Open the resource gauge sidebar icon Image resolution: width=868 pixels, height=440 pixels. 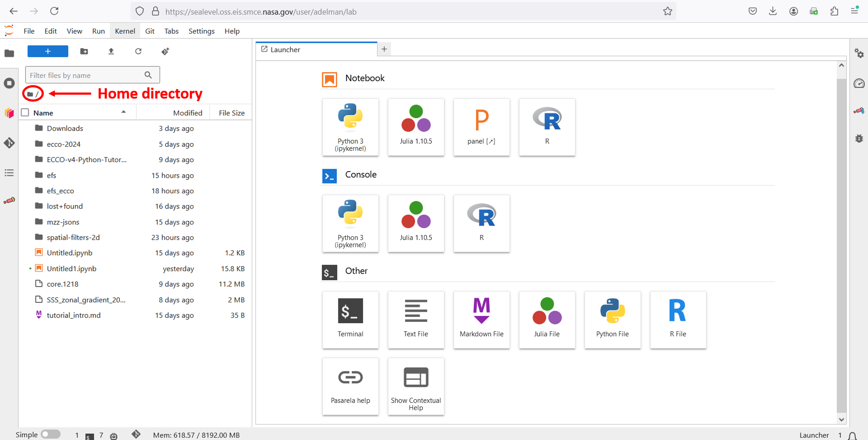click(x=859, y=83)
